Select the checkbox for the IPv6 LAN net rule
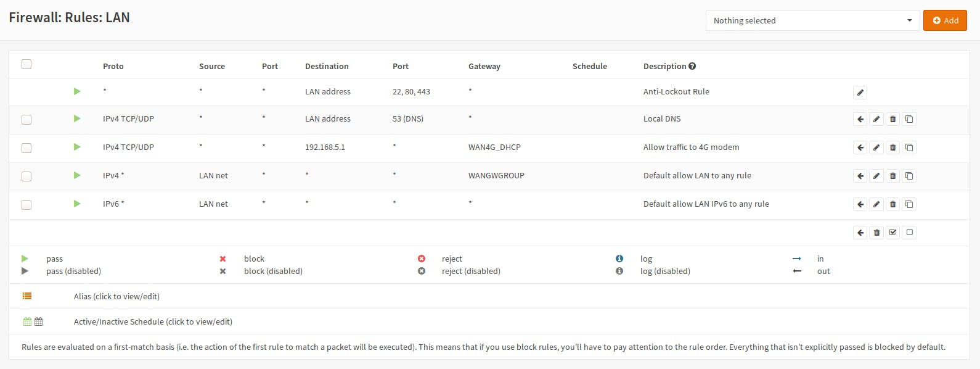980x369 pixels. [x=27, y=205]
